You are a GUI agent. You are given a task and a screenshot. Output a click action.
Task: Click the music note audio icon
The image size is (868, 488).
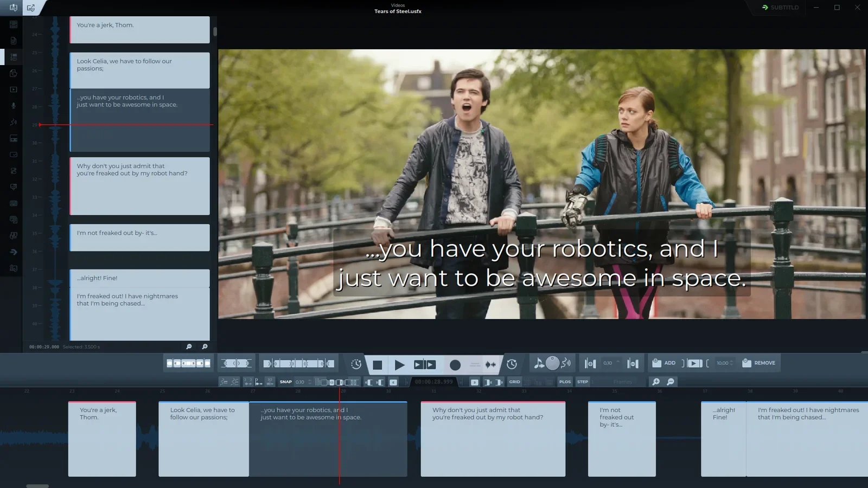click(538, 363)
